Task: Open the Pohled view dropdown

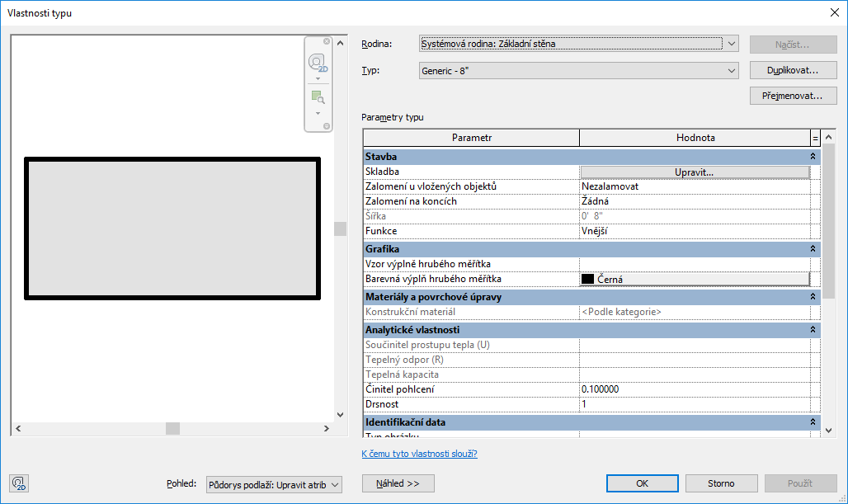Action: (x=274, y=485)
